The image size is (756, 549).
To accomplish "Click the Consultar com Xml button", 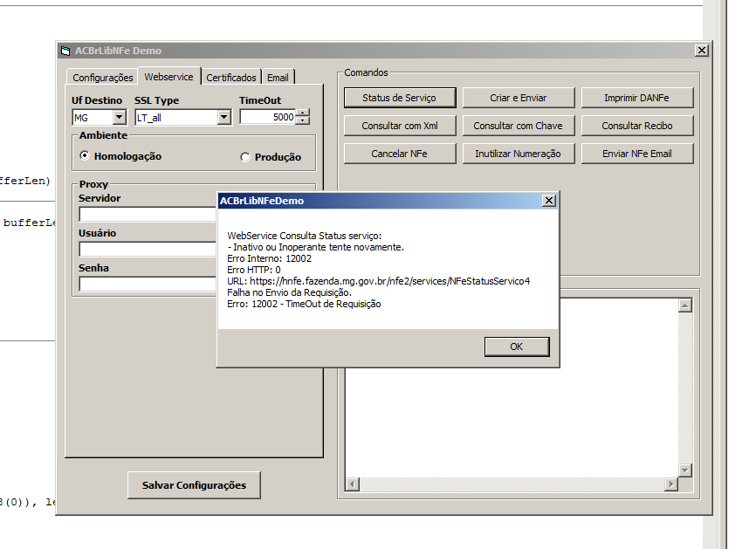I will (x=400, y=126).
